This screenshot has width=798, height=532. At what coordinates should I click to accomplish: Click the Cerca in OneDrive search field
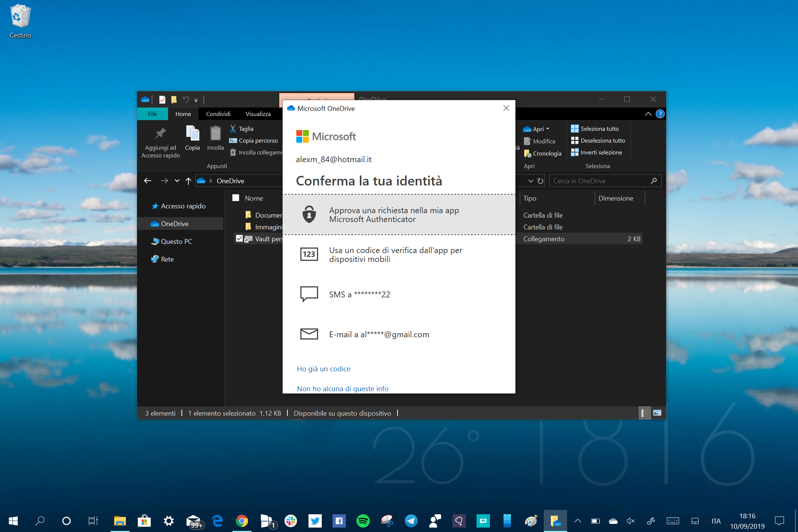pos(605,181)
